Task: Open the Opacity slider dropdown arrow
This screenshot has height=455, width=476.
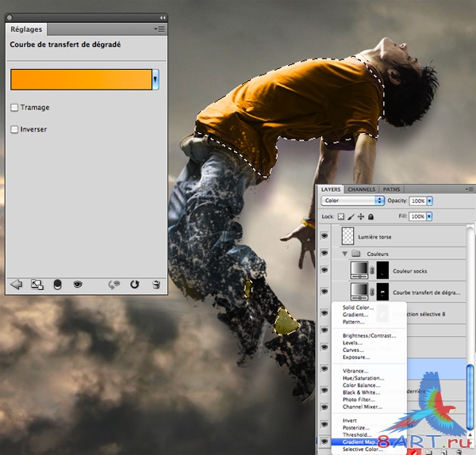Action: pyautogui.click(x=429, y=201)
